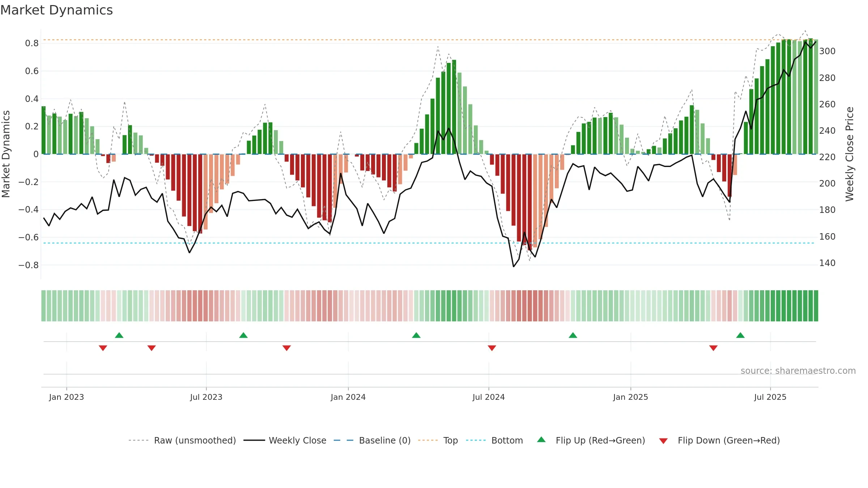
Task: Click the last green flip-up triangle near May 2025
Action: [740, 335]
